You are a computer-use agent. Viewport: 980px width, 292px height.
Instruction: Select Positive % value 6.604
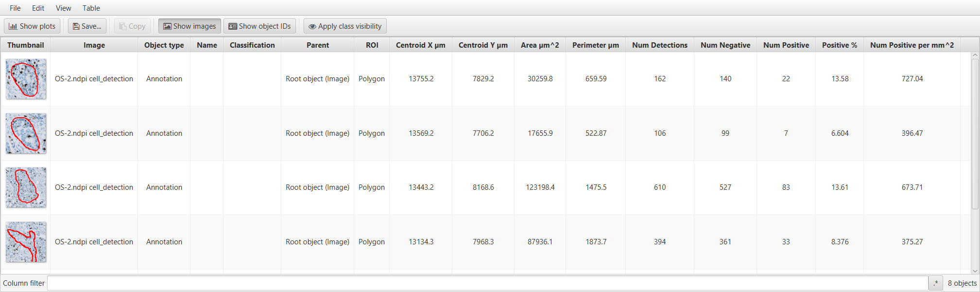tap(840, 133)
